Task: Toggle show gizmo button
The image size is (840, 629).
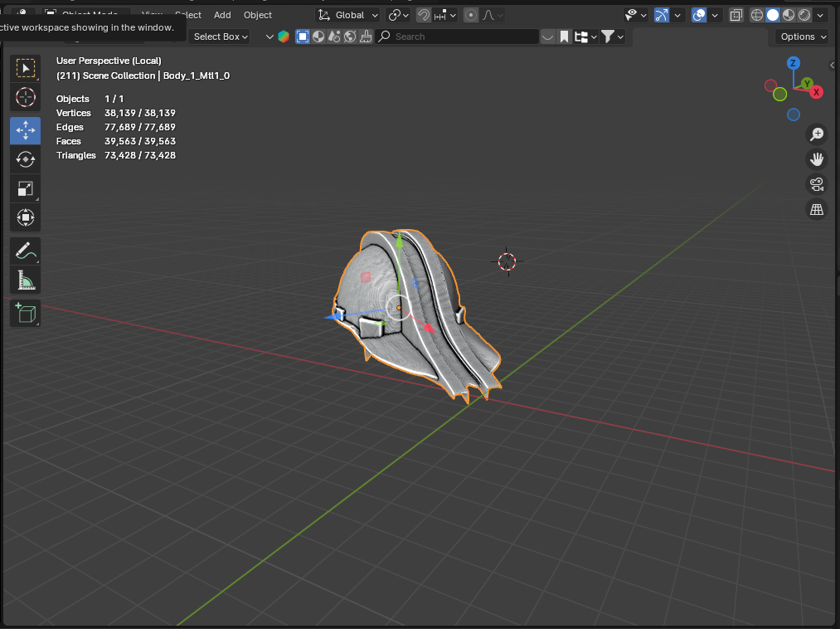Action: point(663,15)
